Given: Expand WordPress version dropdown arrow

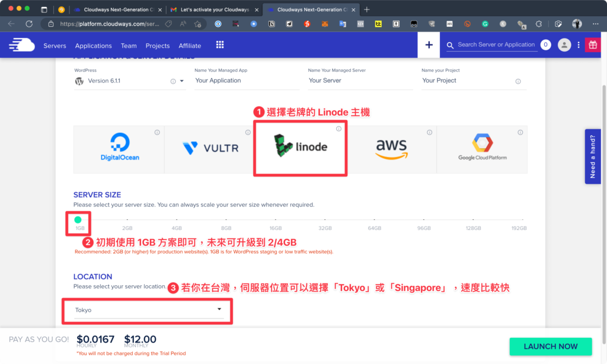Looking at the screenshot, I should [x=181, y=81].
